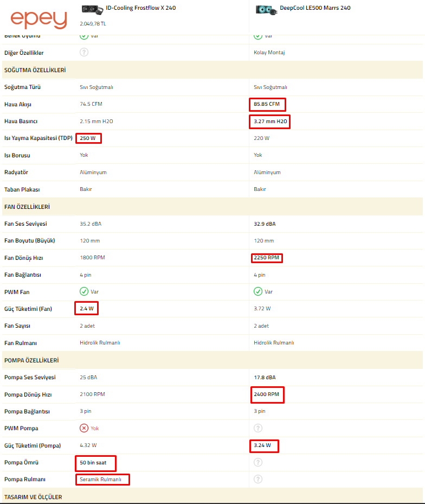Select the 25 dBA value

[x=88, y=378]
